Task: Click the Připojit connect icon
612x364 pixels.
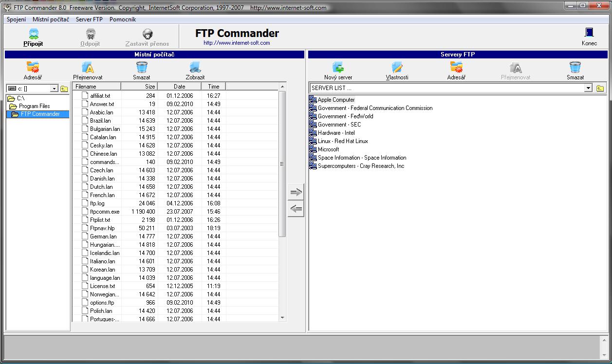Action: click(33, 34)
